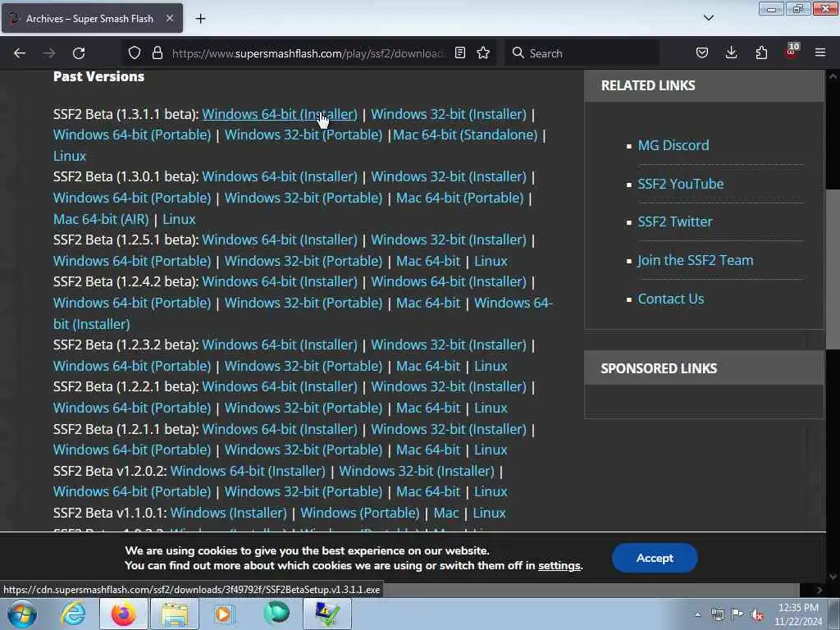The width and height of the screenshot is (840, 630).
Task: Select the Archives – Super Smash Flash tab
Action: (92, 18)
